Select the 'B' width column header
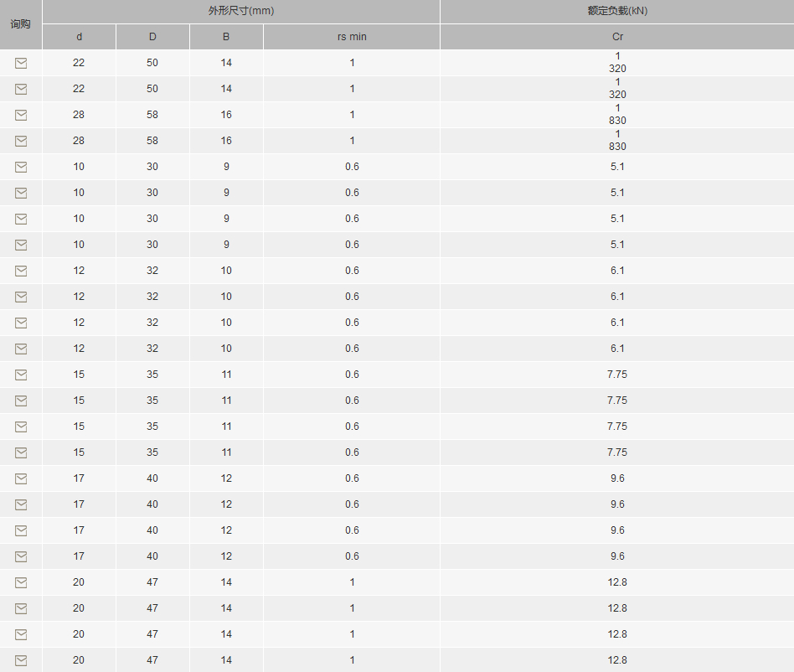Screen dimensions: 794x672 pyautogui.click(x=226, y=37)
